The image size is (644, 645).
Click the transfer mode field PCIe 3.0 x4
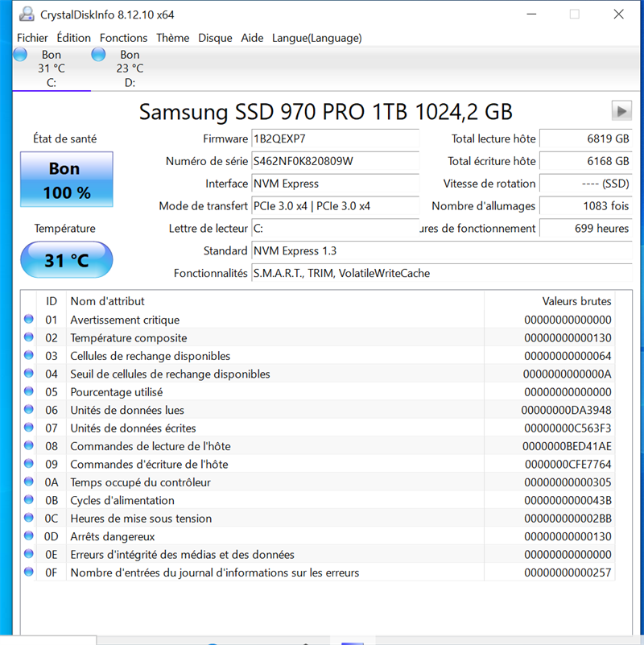click(x=335, y=205)
